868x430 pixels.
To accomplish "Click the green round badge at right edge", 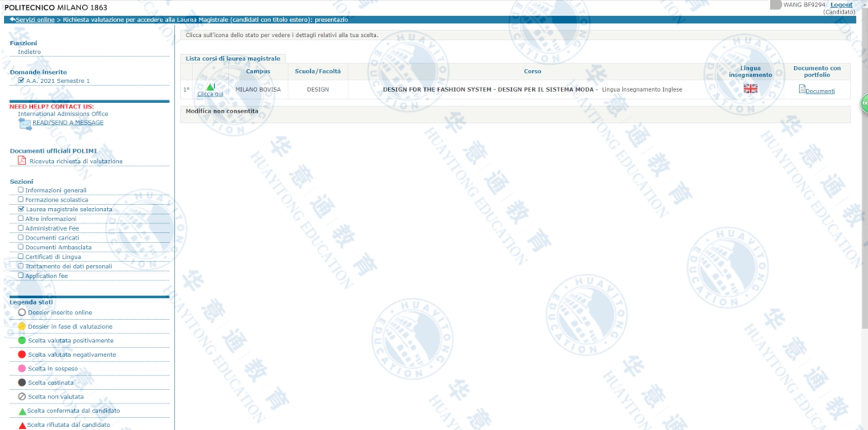I will [x=864, y=104].
